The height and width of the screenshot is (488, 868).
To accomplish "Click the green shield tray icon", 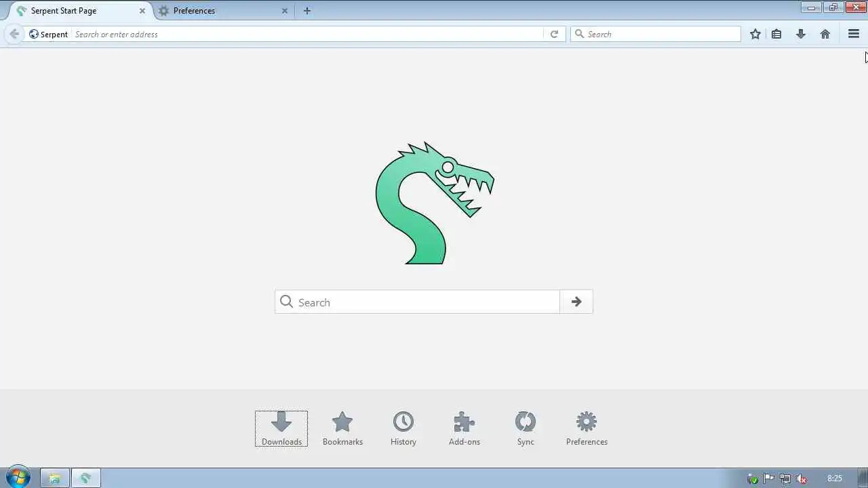I will 753,479.
